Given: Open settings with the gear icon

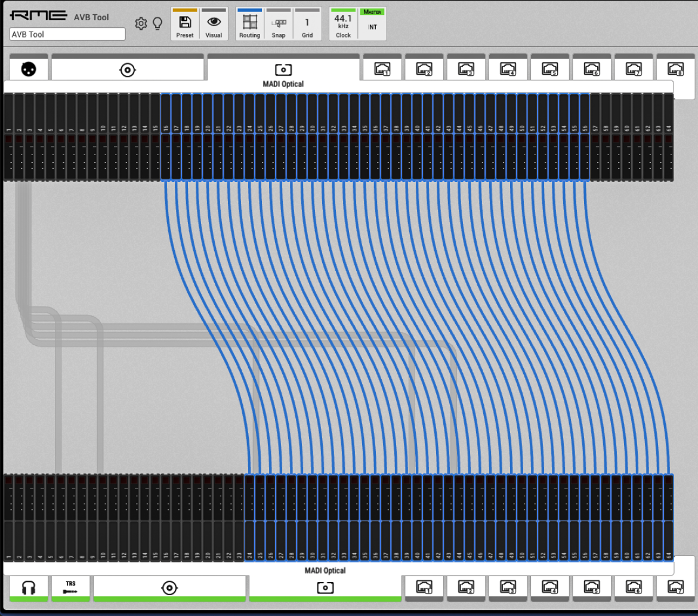Looking at the screenshot, I should point(141,24).
